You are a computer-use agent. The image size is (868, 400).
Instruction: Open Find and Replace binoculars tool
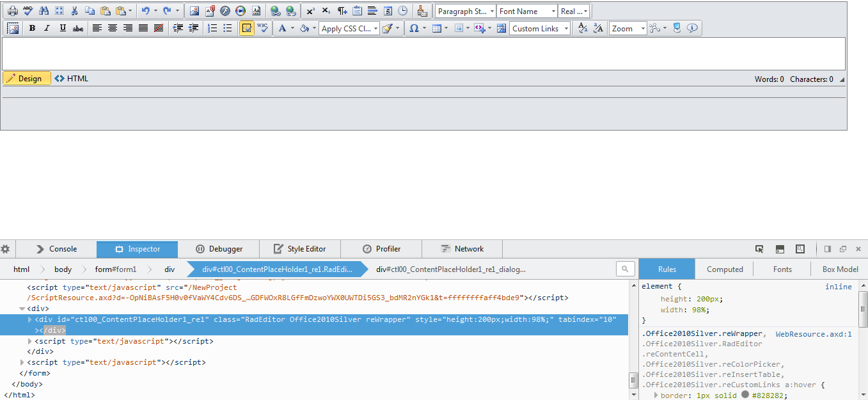43,11
